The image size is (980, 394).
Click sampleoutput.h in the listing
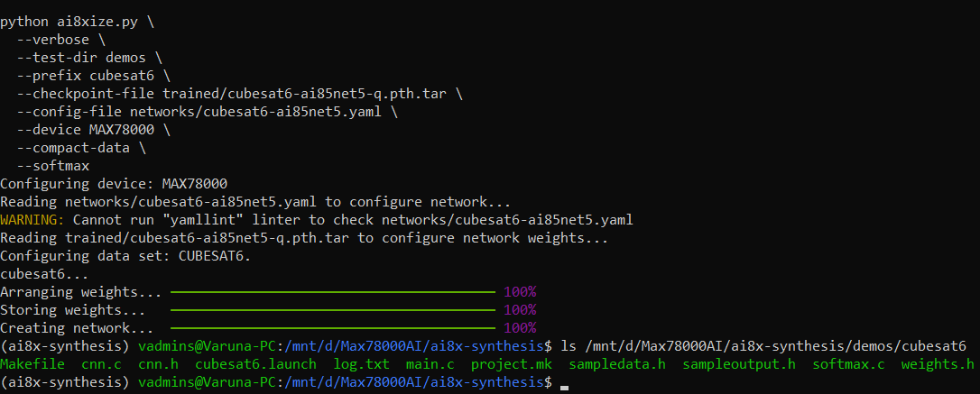click(740, 364)
